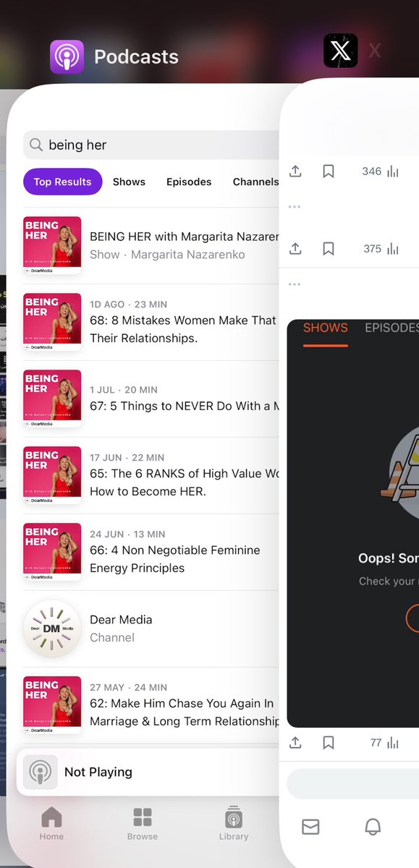View analytics of X post showing 346

tap(381, 171)
